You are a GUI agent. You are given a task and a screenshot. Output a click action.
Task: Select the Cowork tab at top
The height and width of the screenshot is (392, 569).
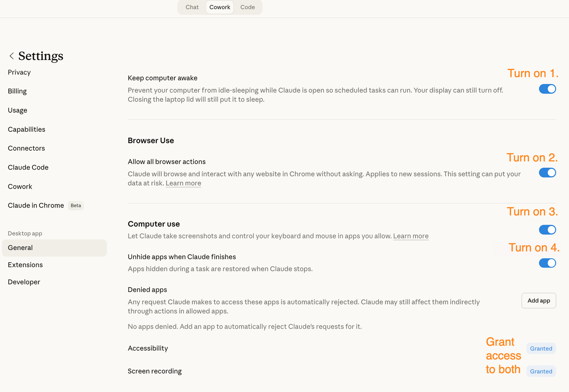(x=220, y=7)
